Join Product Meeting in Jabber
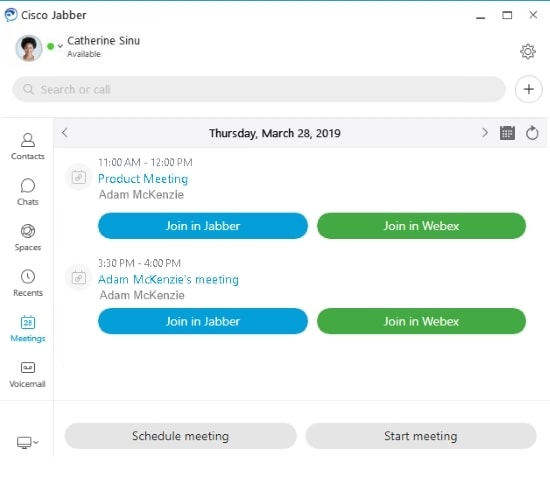The image size is (550, 485). tap(203, 226)
